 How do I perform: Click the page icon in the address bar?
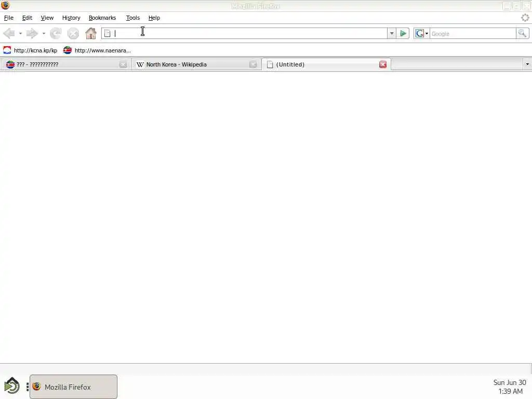[107, 33]
